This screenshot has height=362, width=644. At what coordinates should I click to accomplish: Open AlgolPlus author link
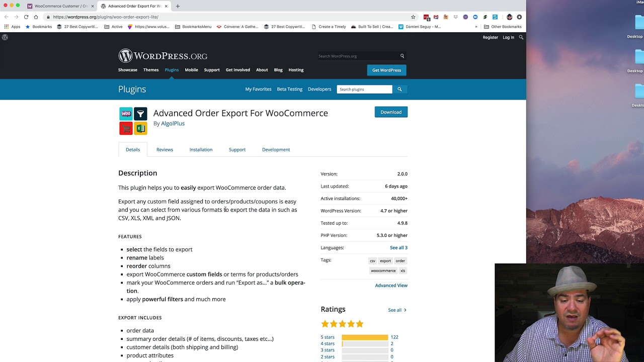coord(173,123)
